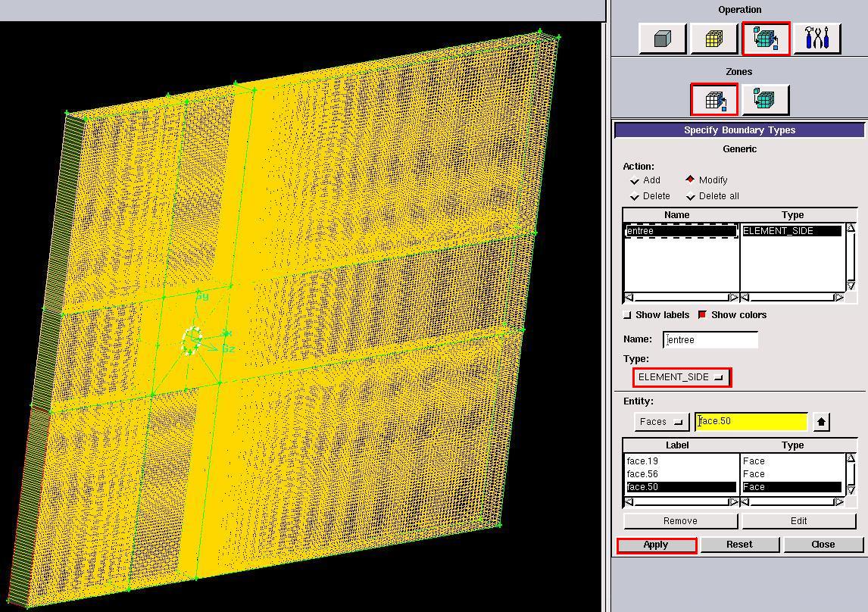Viewport: 868px width, 612px height.
Task: Click the Specify Continuum Types zone icon
Action: 765,99
